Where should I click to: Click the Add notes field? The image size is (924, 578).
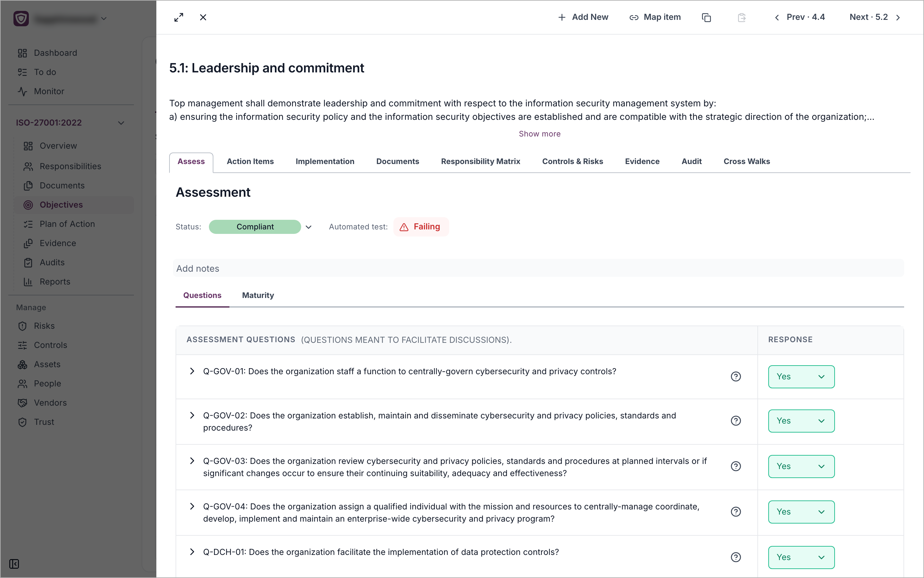click(x=538, y=268)
